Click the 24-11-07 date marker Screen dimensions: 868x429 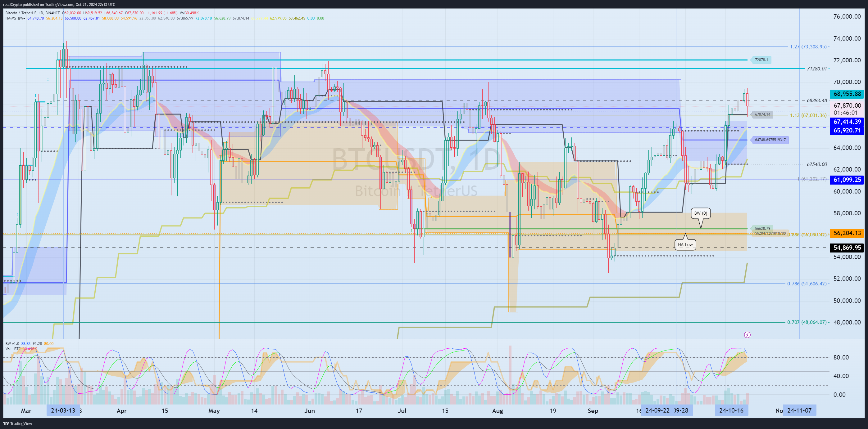point(799,410)
